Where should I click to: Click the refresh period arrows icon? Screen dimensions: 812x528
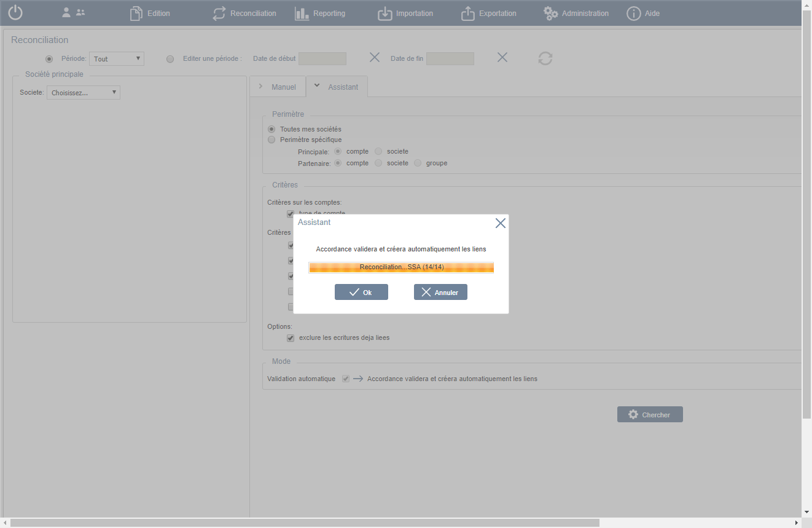pos(545,58)
